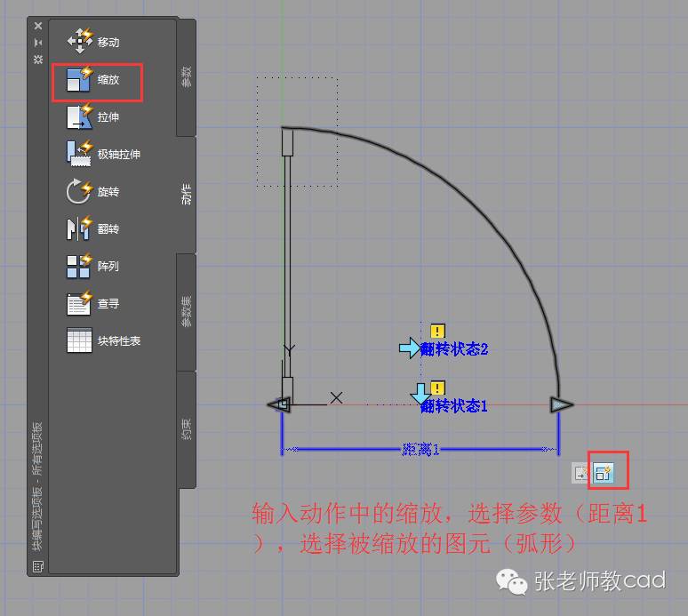The image size is (688, 616).
Task: Open the 约束 tab
Action: tap(187, 428)
